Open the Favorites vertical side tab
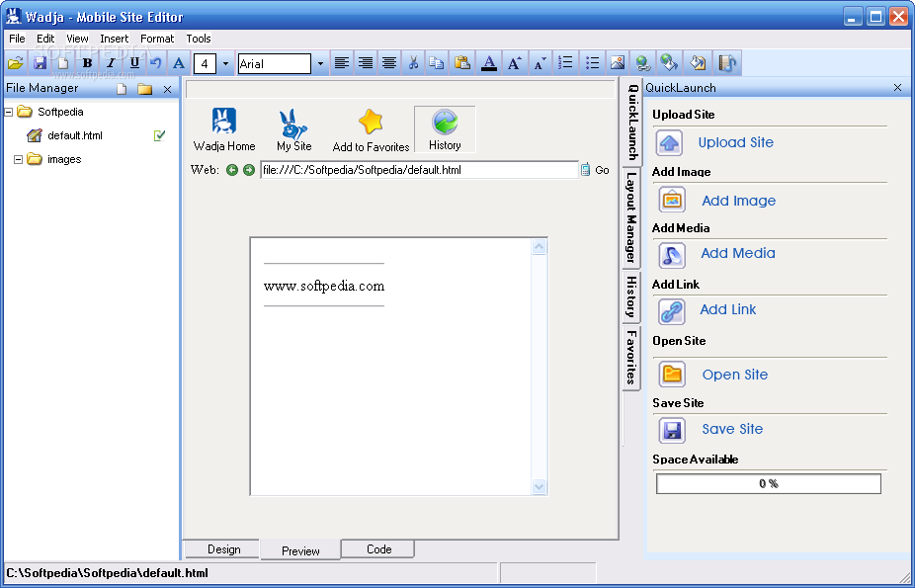915x588 pixels. pyautogui.click(x=631, y=358)
